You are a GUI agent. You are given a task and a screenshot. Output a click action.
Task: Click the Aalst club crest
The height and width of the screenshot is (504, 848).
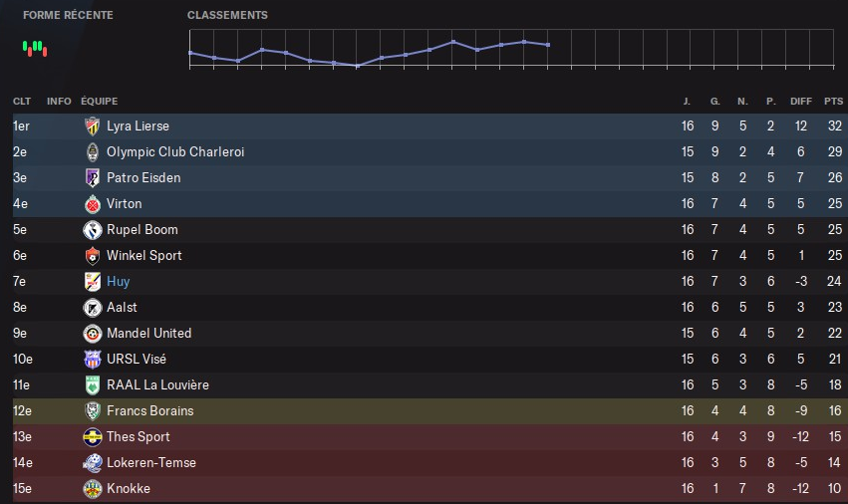pos(93,308)
